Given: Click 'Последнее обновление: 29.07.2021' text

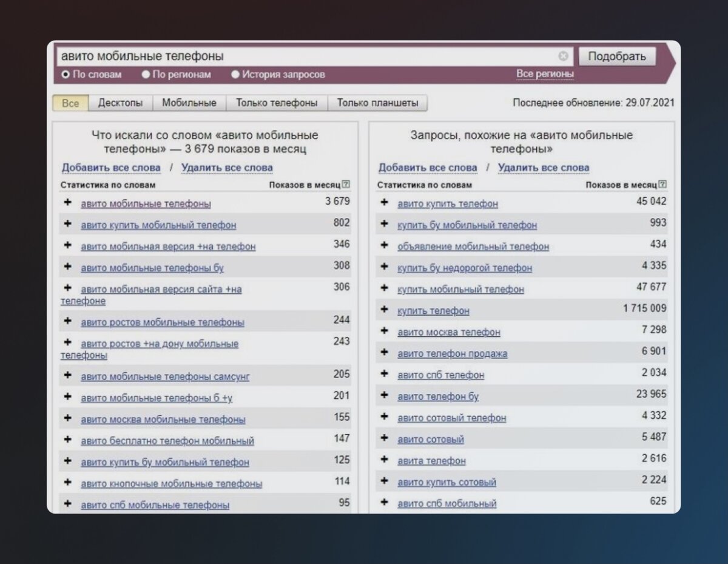Looking at the screenshot, I should point(593,103).
